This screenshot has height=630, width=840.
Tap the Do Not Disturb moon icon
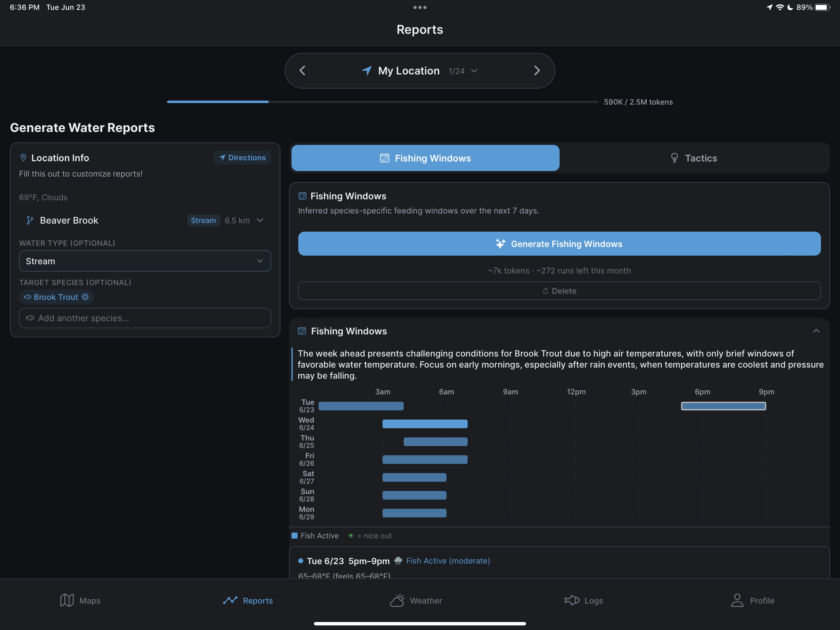(790, 7)
